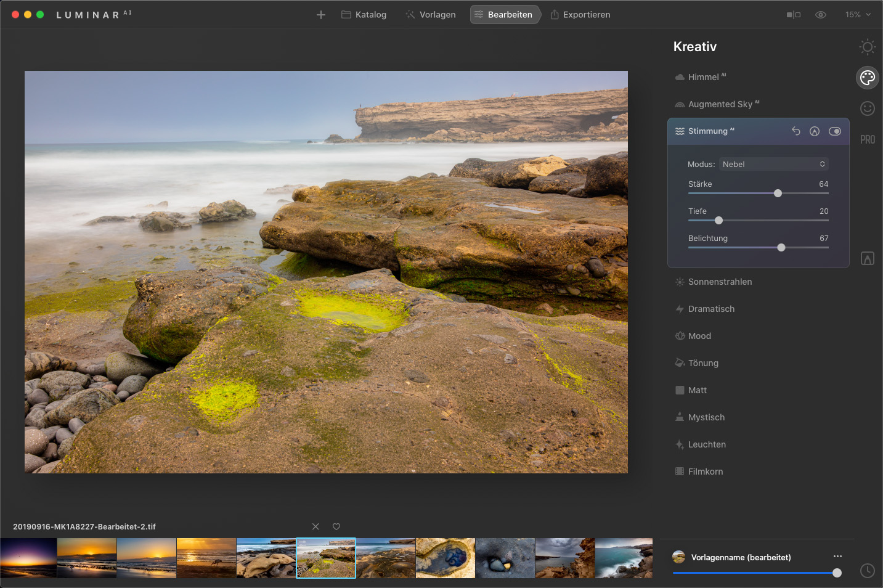
Task: Open the PRO tools panel
Action: click(x=868, y=139)
